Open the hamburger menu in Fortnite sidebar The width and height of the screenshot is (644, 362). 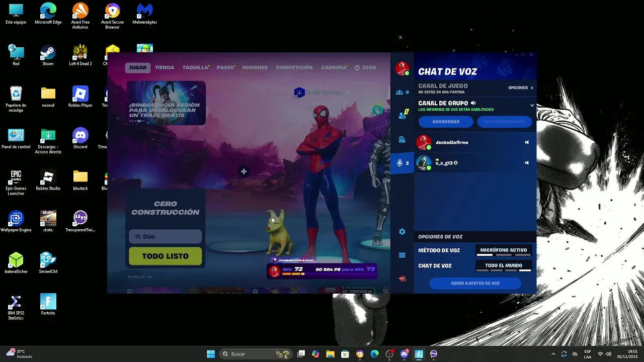pos(402,255)
